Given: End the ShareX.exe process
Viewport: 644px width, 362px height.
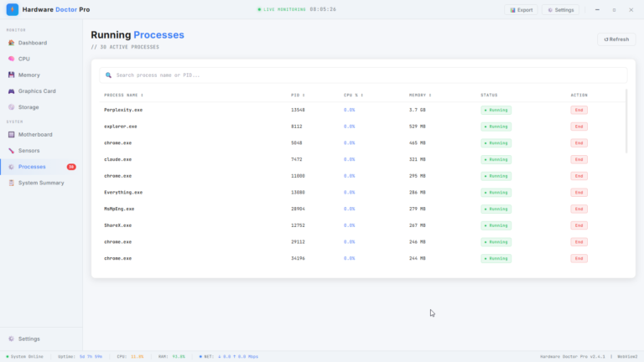Looking at the screenshot, I should pos(579,225).
